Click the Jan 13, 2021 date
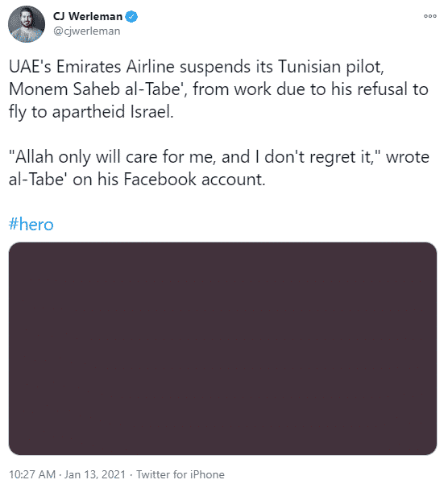 click(x=95, y=474)
